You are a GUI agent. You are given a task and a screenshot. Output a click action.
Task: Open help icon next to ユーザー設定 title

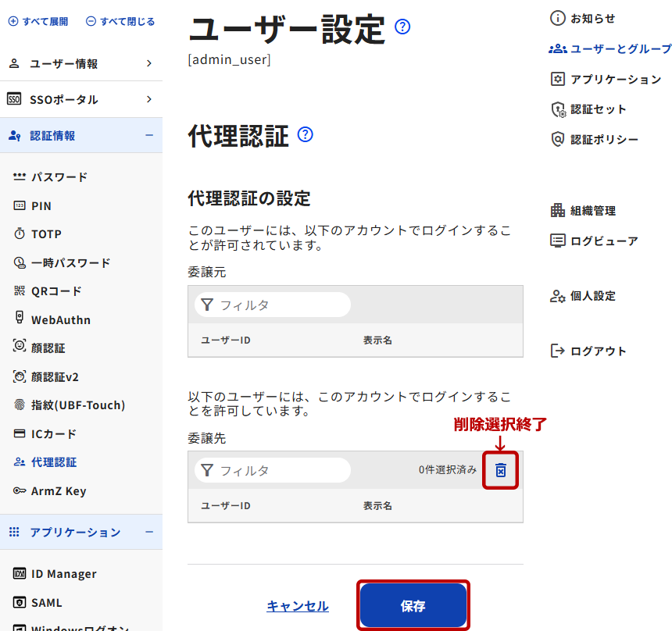pos(402,27)
